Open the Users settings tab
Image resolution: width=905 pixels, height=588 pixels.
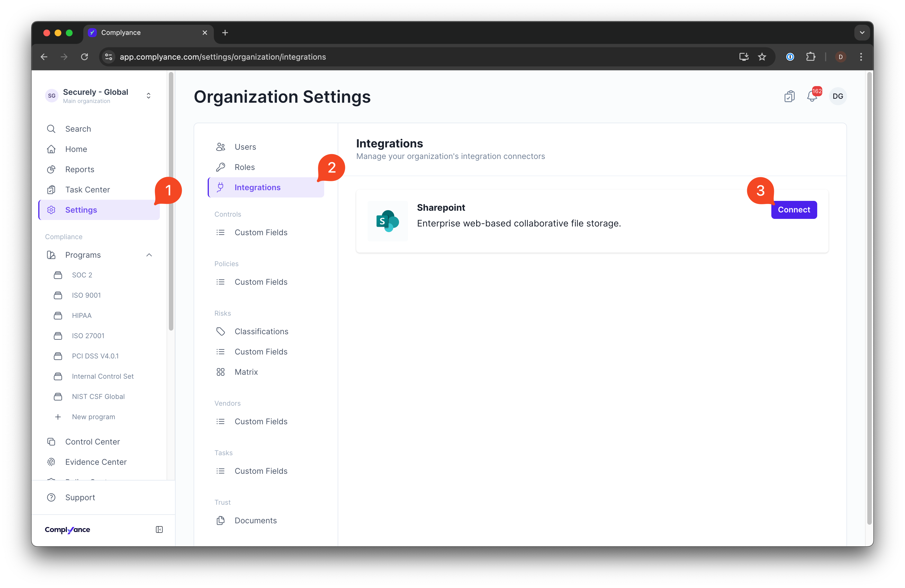coord(266,147)
